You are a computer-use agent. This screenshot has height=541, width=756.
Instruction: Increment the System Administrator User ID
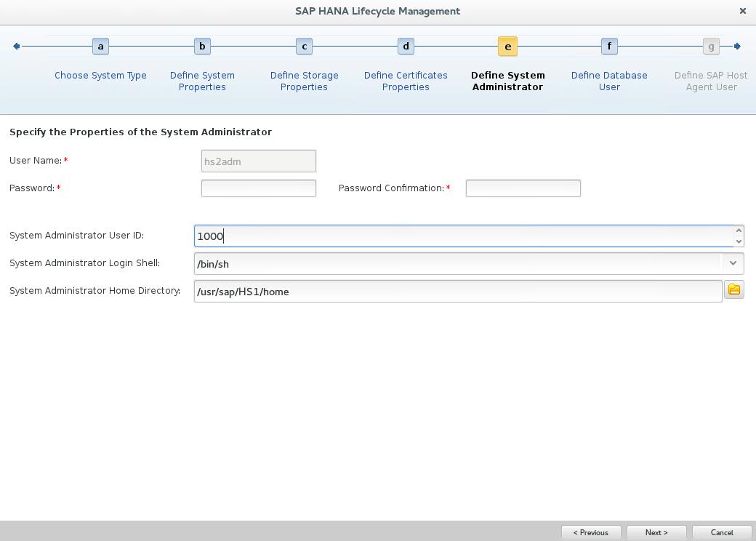[739, 231]
